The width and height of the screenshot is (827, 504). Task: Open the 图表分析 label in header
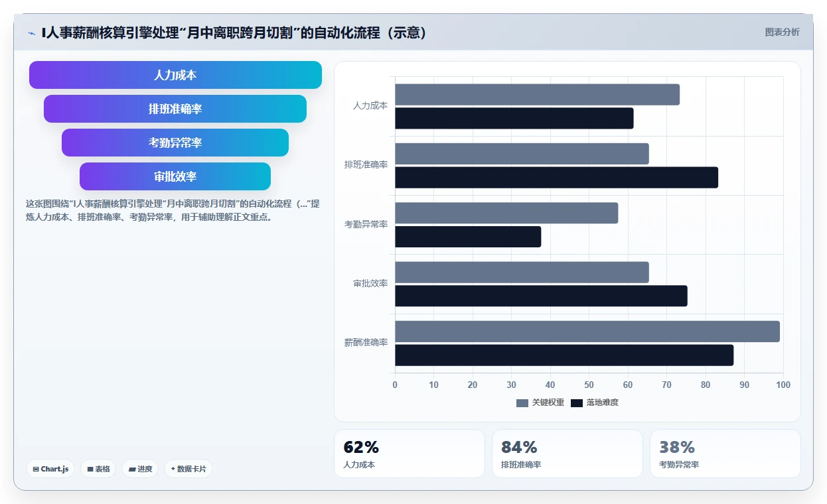point(782,32)
